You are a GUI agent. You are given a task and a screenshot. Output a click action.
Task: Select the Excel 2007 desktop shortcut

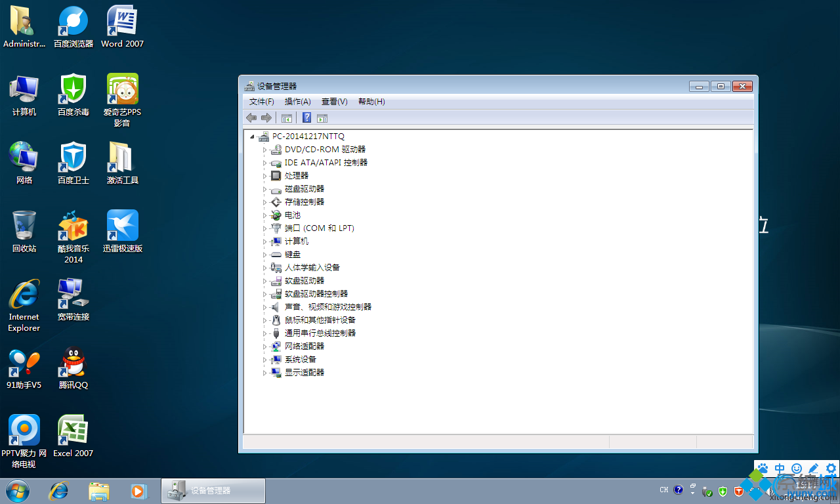click(73, 437)
